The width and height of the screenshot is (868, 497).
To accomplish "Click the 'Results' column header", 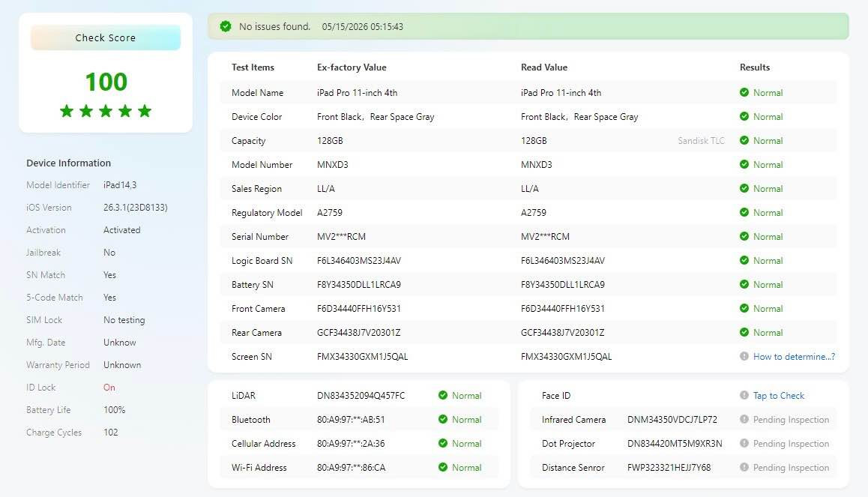I will pos(755,67).
